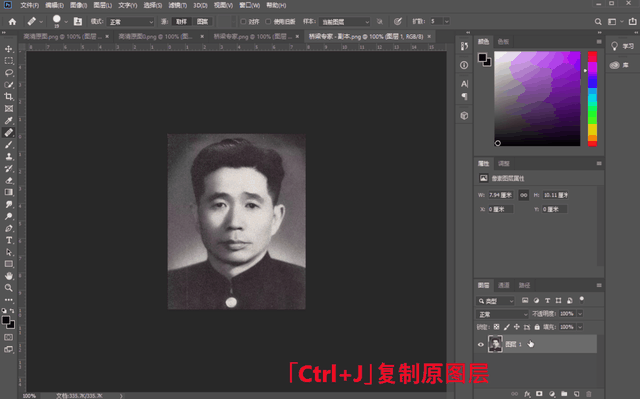The height and width of the screenshot is (399, 640).
Task: Select the Quick Selection tool
Action: coord(9,85)
